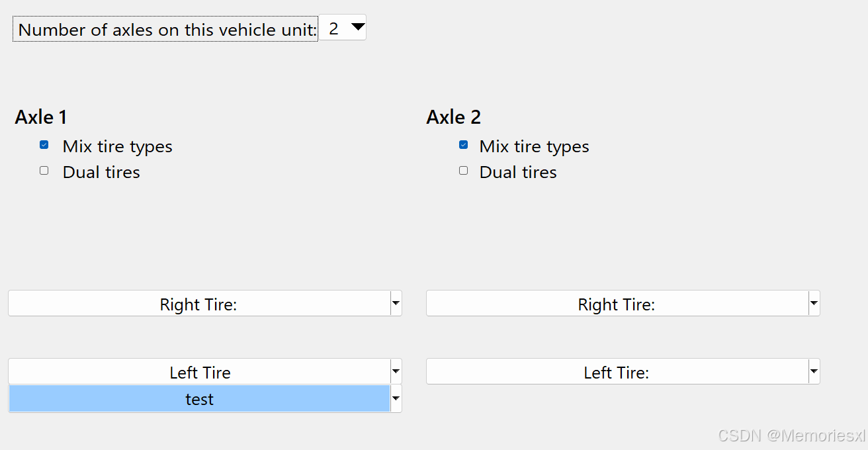Viewport: 868px width, 450px height.
Task: Click the Axle 1 heading
Action: (x=41, y=117)
